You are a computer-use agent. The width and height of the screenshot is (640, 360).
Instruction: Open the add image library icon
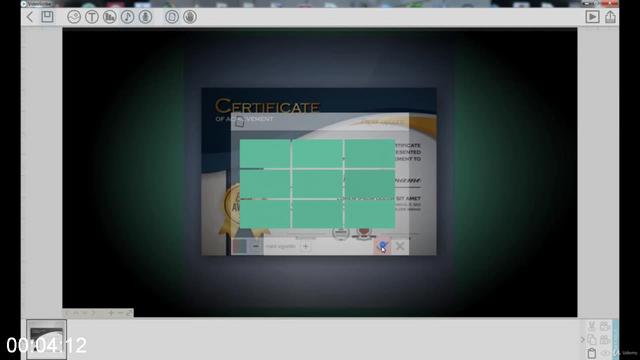pos(74,17)
